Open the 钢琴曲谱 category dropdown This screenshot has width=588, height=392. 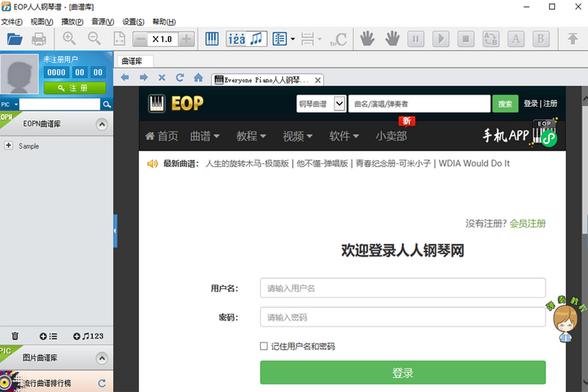click(x=321, y=104)
